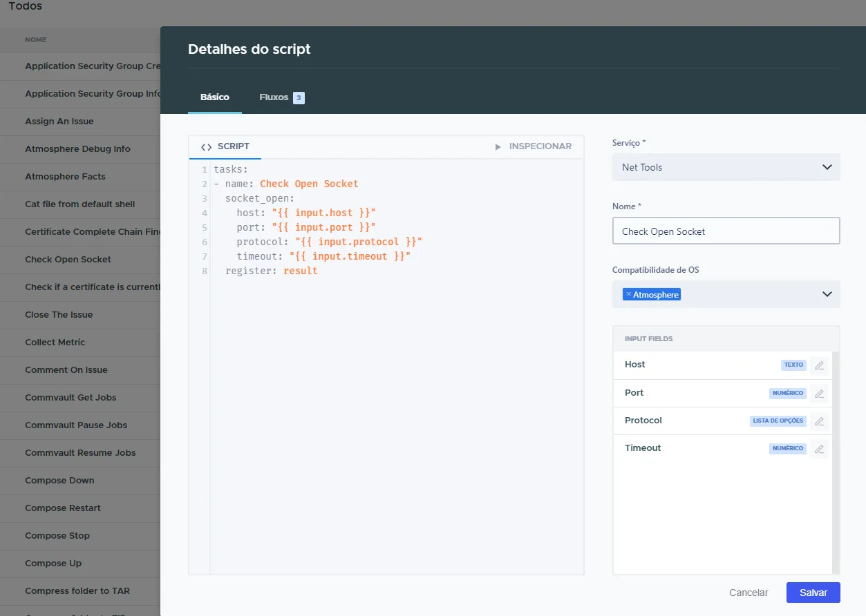Click the Salvar button
This screenshot has height=616, width=866.
coord(813,593)
